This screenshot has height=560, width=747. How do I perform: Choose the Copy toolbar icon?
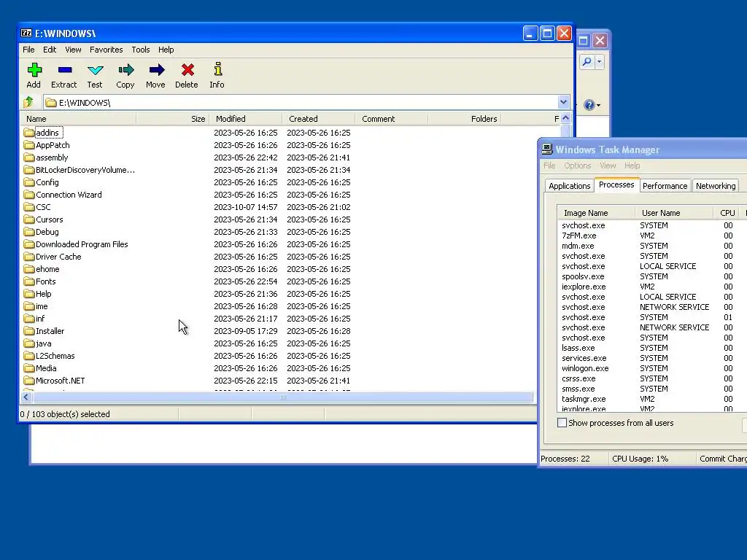pyautogui.click(x=125, y=70)
